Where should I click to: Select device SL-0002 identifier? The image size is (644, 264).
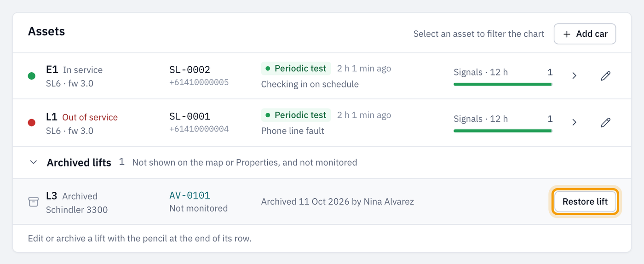190,70
